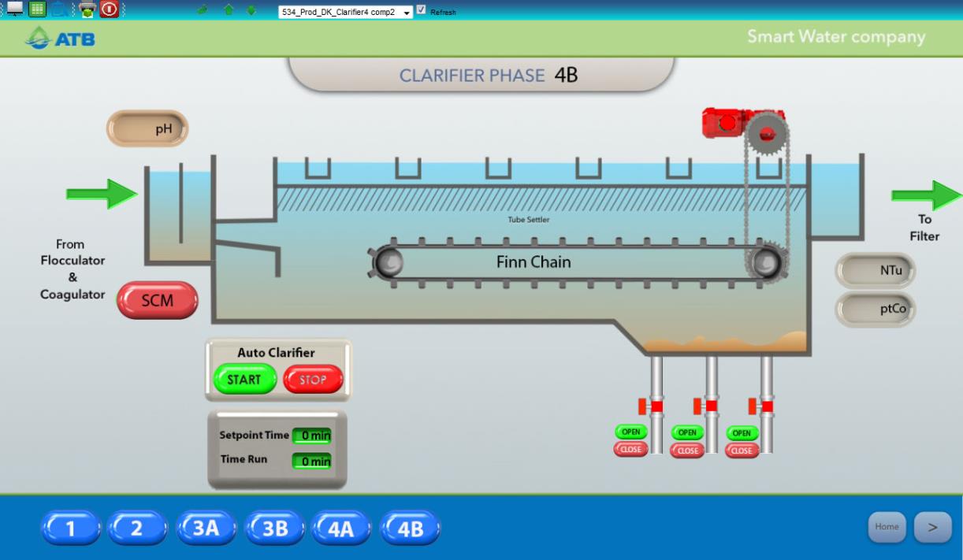Toggle the Refresh checkbox

[x=421, y=10]
